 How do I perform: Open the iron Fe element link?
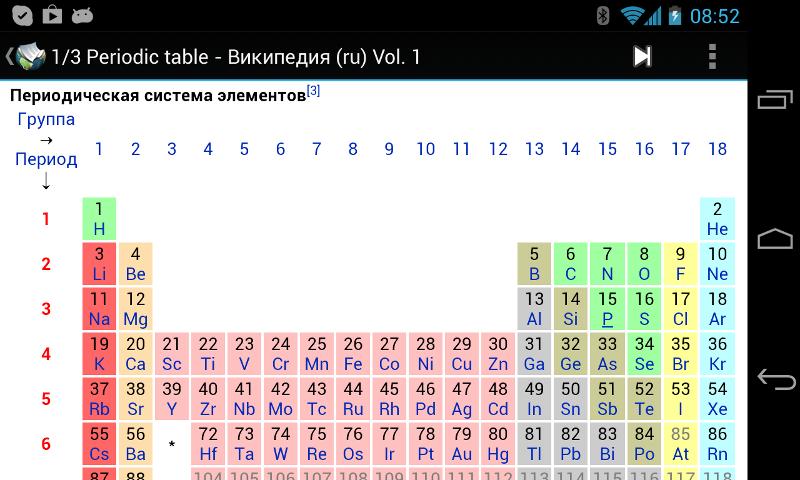tap(353, 364)
